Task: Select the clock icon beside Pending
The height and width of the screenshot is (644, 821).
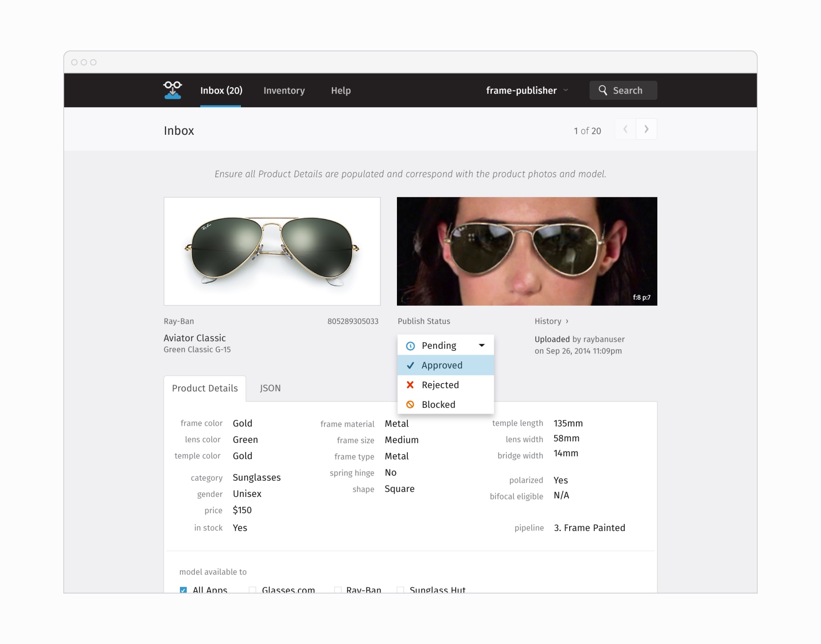Action: click(x=410, y=345)
